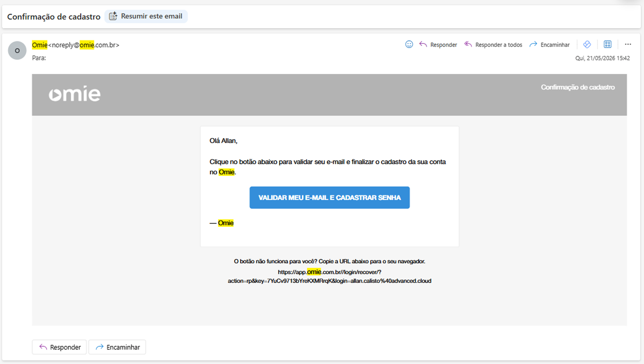This screenshot has height=364, width=644.
Task: Click the sender name Omie
Action: point(40,45)
